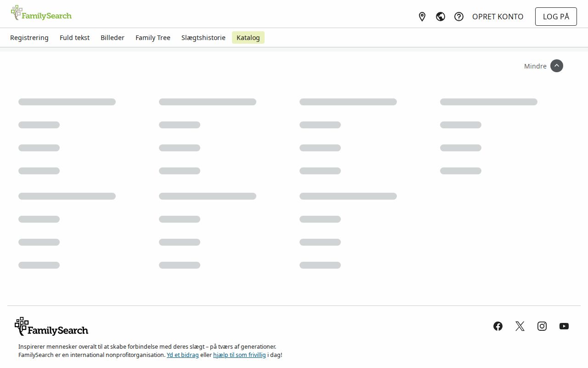Select the highlighted Katalog tab
The width and height of the screenshot is (588, 368).
248,38
